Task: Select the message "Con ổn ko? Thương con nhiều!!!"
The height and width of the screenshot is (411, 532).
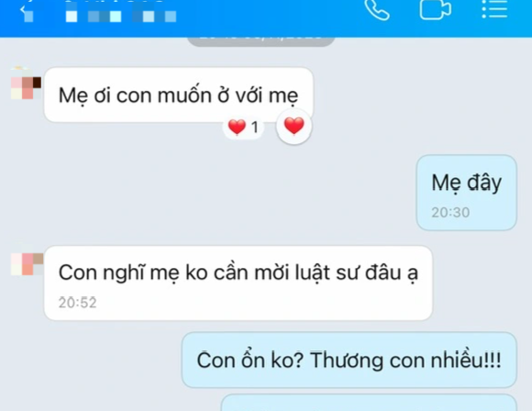Action: tap(349, 361)
